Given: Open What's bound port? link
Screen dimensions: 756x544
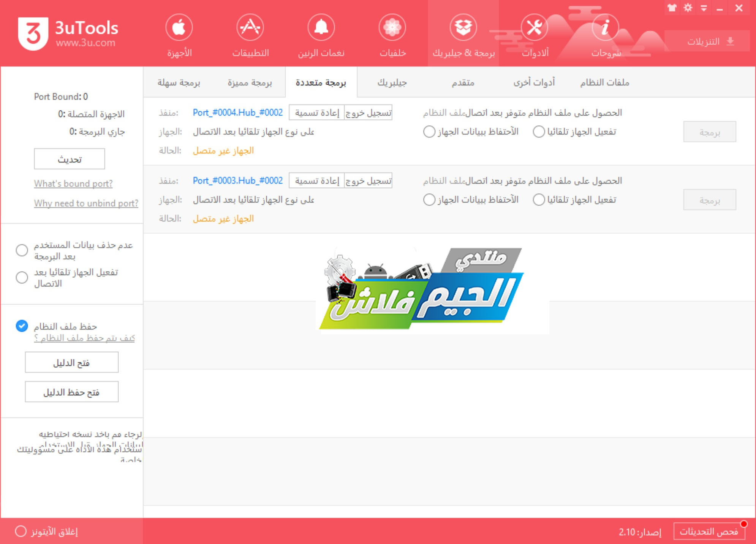Looking at the screenshot, I should pyautogui.click(x=73, y=183).
